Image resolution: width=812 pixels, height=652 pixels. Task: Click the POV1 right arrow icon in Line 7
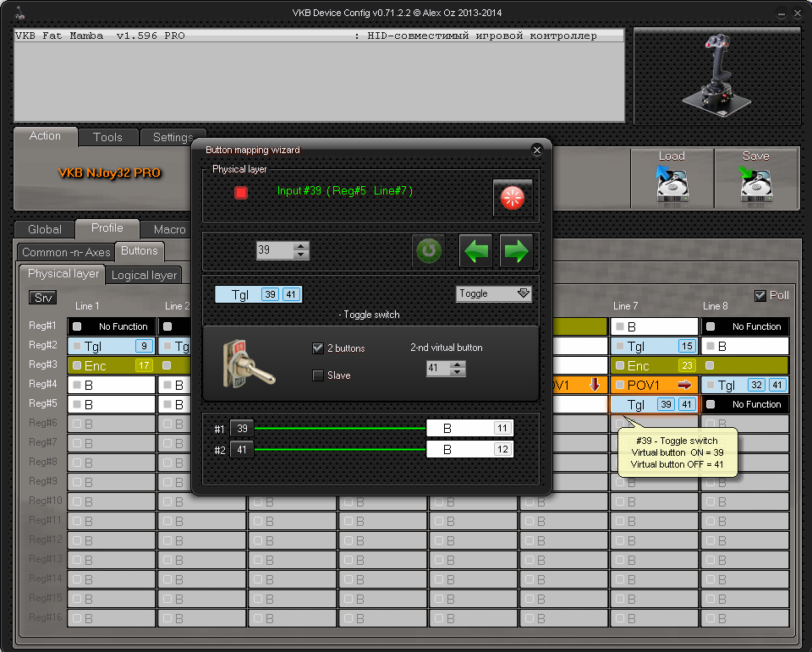point(684,385)
